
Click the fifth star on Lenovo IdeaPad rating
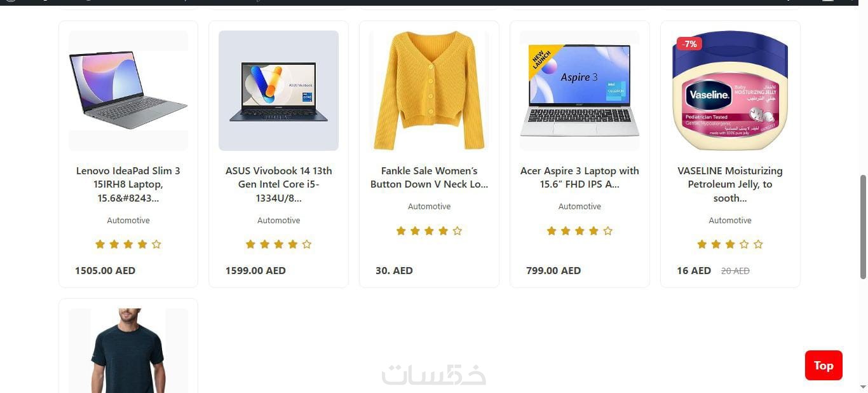(x=156, y=244)
